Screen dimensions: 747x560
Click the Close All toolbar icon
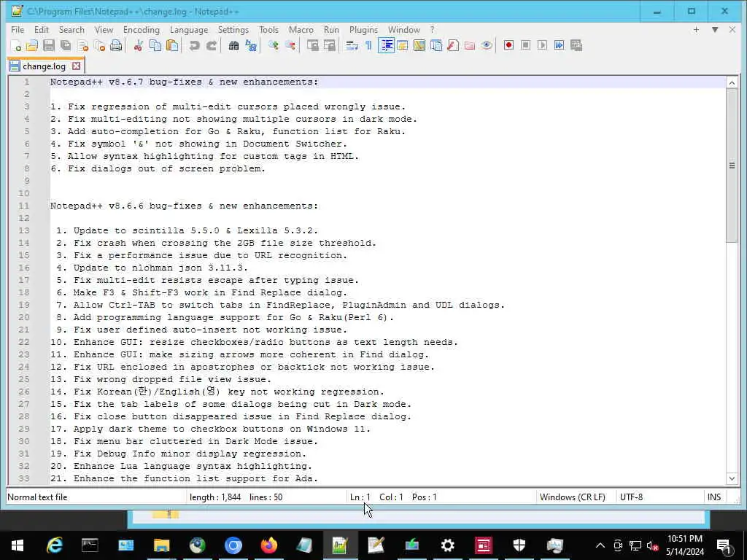tap(99, 46)
